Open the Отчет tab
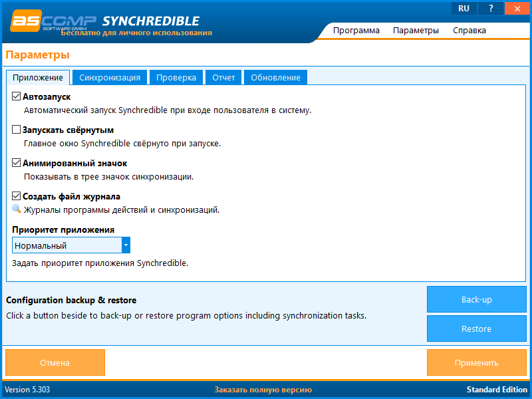 point(223,78)
